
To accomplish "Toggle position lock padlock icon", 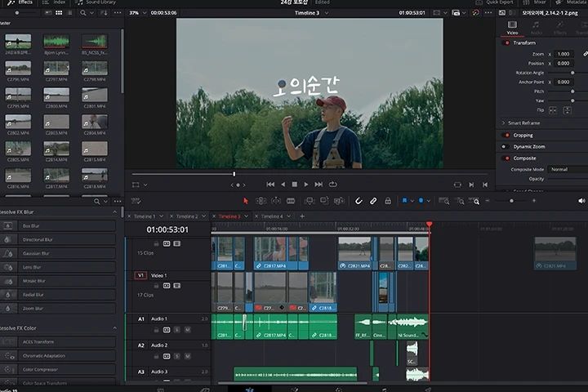I will point(388,201).
